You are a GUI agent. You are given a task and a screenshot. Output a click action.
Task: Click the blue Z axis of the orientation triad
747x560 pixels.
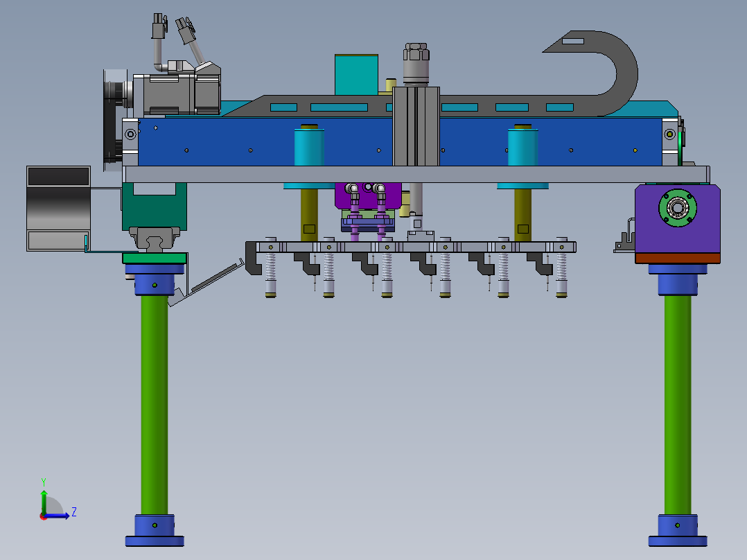[x=57, y=516]
